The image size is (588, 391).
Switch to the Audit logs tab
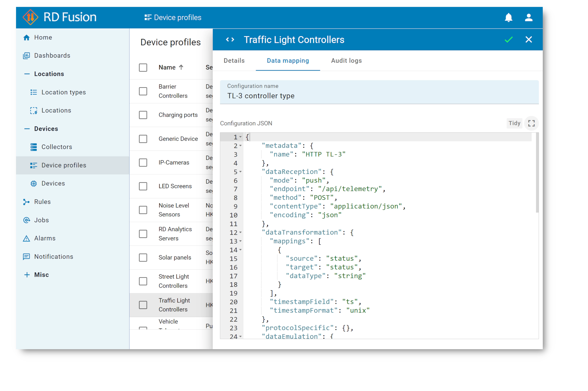pos(346,61)
